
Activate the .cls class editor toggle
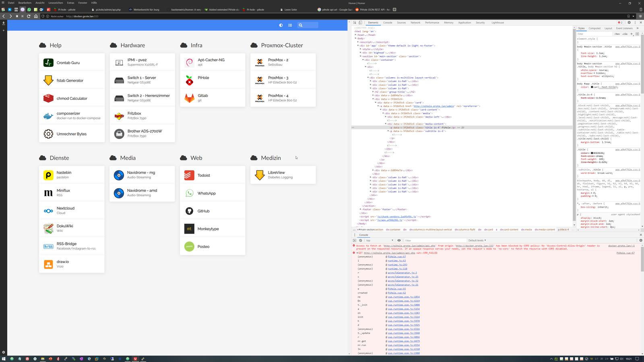(x=624, y=34)
